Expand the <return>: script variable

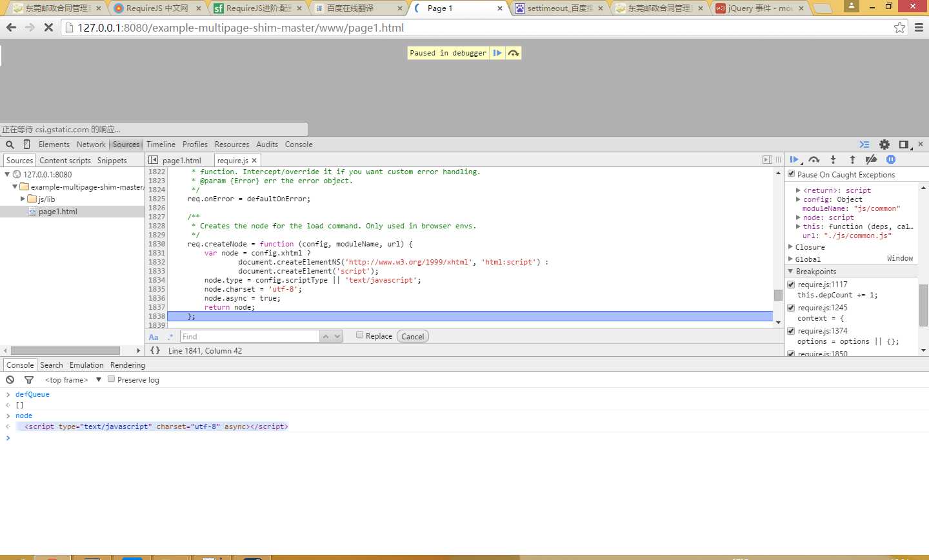[798, 190]
